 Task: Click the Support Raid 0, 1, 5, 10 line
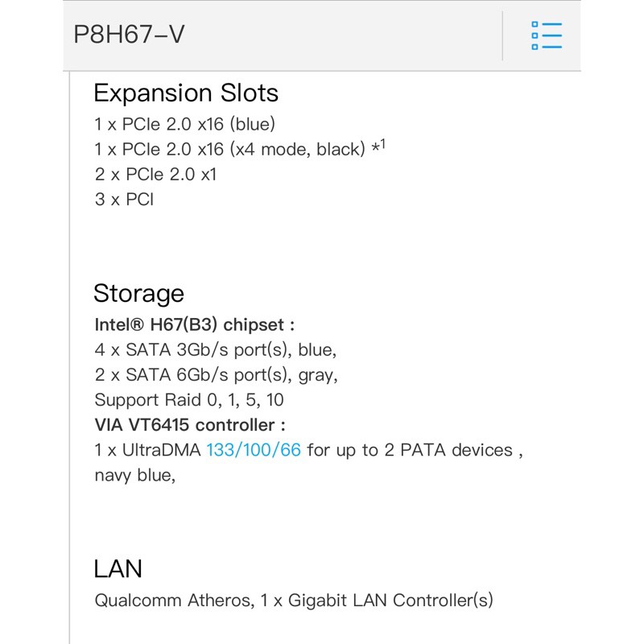point(189,400)
